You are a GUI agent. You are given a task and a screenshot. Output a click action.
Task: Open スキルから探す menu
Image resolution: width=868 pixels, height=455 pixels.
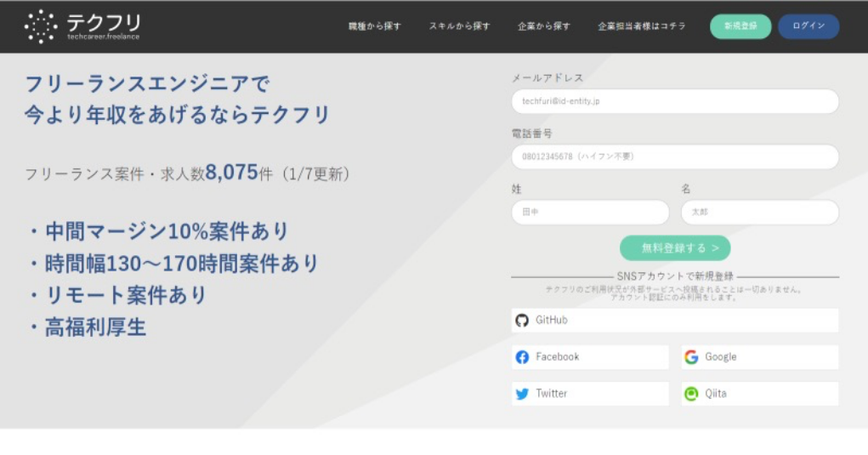click(459, 26)
